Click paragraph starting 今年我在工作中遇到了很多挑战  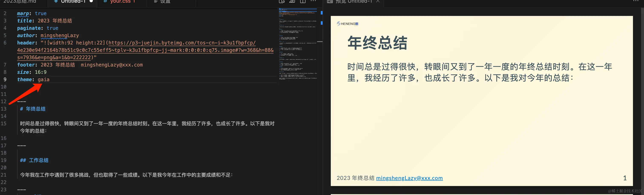pyautogui.click(x=126, y=175)
